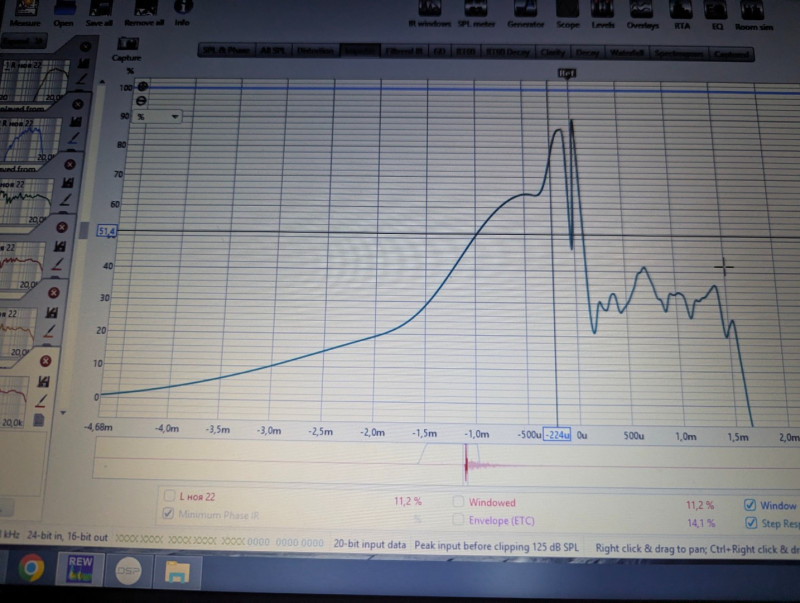
Task: Click the Capture graph image icon
Action: [x=128, y=49]
